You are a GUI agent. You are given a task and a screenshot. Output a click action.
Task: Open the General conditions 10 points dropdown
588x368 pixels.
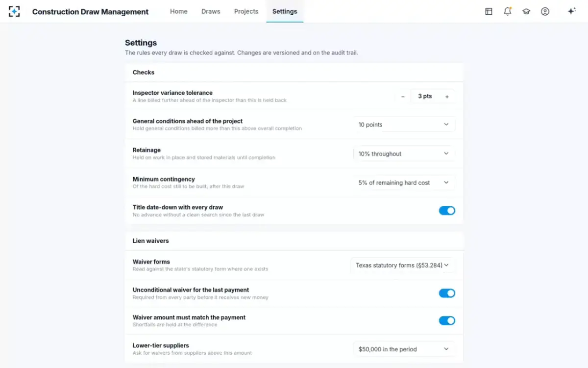point(404,125)
